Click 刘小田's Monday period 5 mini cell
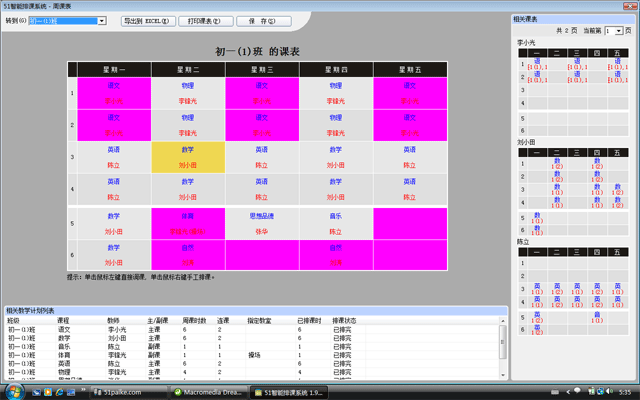This screenshot has height=400, width=640. [537, 218]
